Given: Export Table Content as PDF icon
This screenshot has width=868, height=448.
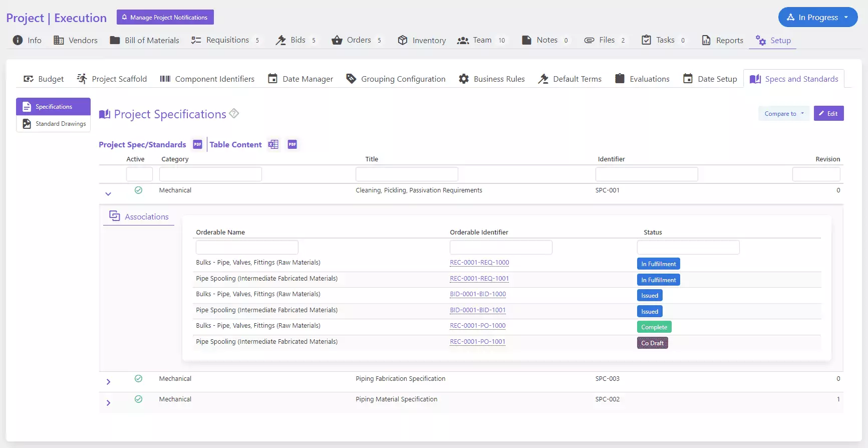Looking at the screenshot, I should [x=293, y=144].
